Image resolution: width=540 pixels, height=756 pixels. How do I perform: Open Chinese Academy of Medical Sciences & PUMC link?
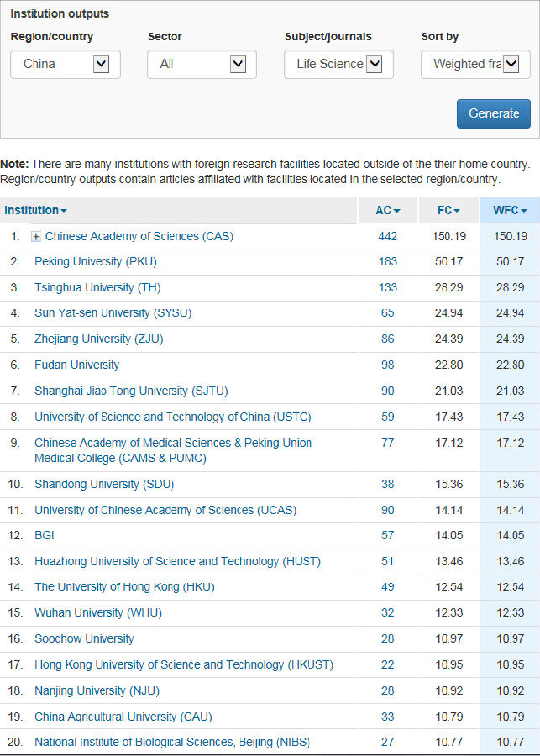coord(173,450)
